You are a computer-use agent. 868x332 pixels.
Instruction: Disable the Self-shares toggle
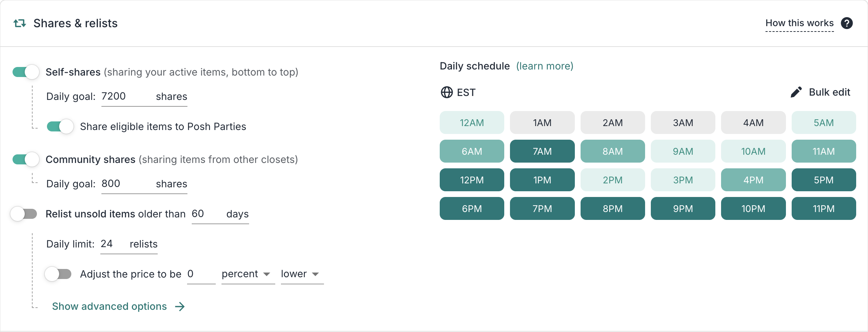coord(26,72)
